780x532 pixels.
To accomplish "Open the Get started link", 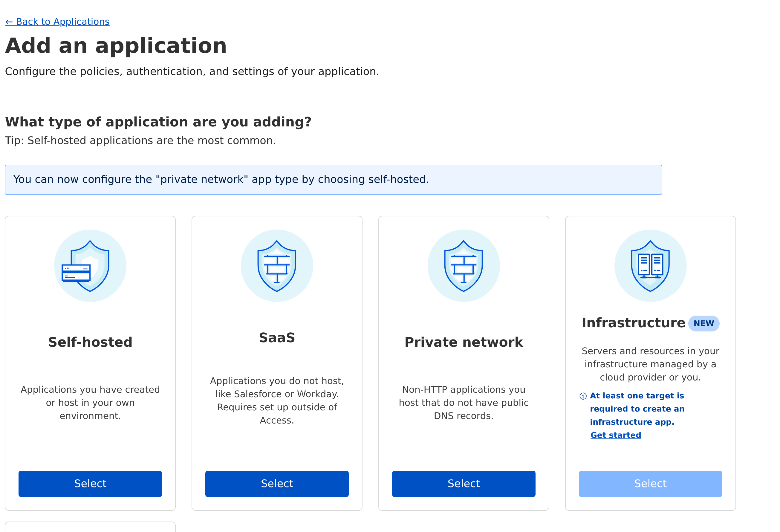I will tap(616, 435).
